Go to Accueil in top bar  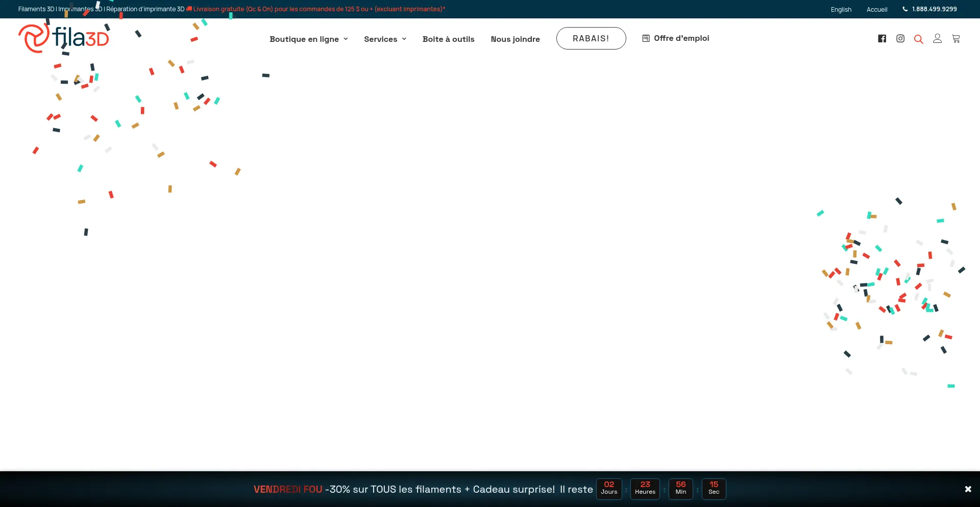click(x=876, y=10)
